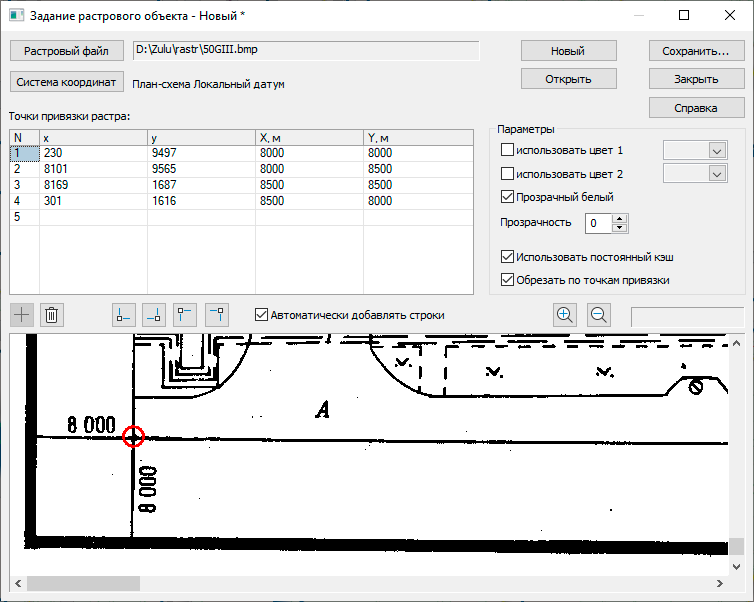Click the add point plus icon
The image size is (754, 602).
(x=22, y=315)
